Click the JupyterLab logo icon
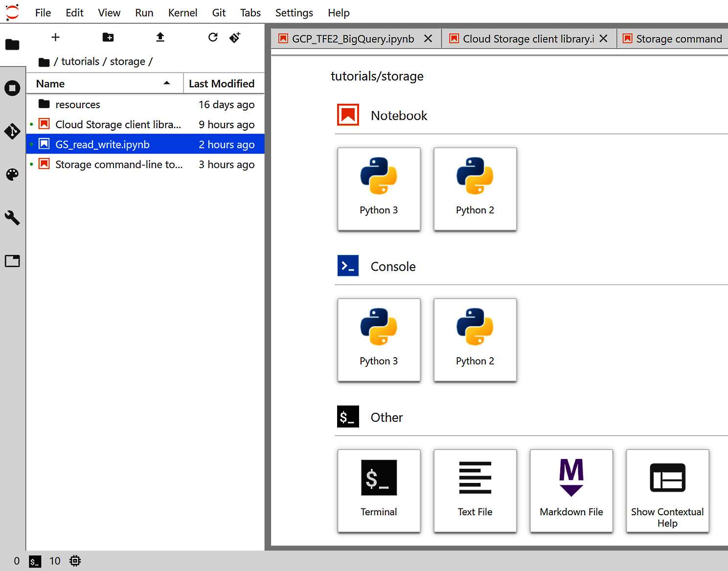This screenshot has width=728, height=571. click(12, 12)
